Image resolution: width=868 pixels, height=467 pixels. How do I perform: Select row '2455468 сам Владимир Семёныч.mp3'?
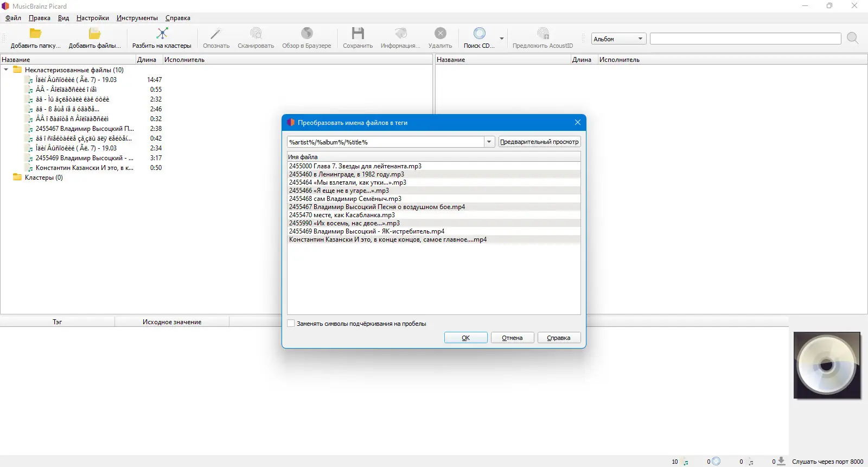(x=434, y=199)
